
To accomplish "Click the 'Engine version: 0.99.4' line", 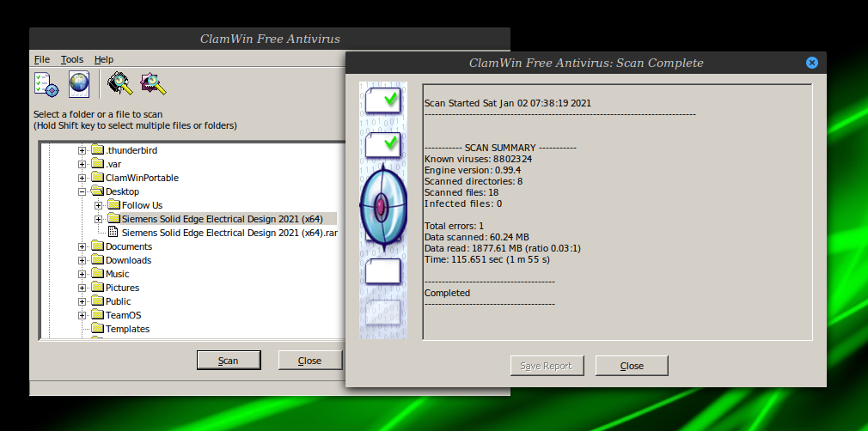I will pos(472,170).
